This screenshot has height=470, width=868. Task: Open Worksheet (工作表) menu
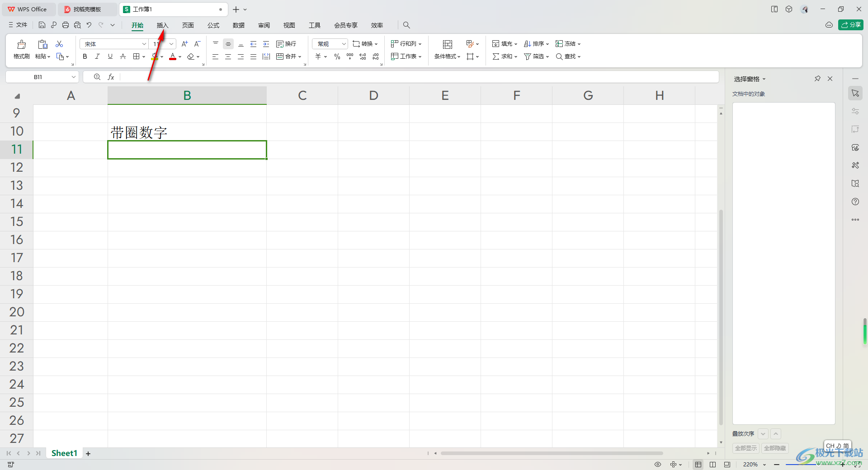point(406,56)
